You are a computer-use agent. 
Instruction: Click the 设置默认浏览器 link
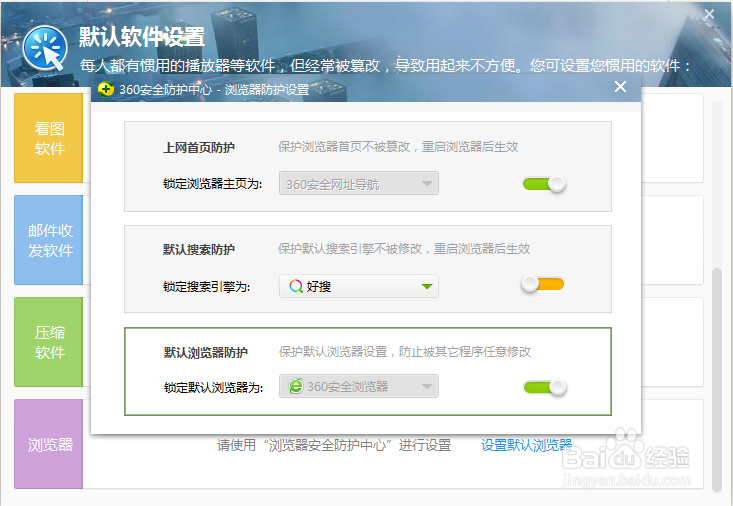(527, 445)
